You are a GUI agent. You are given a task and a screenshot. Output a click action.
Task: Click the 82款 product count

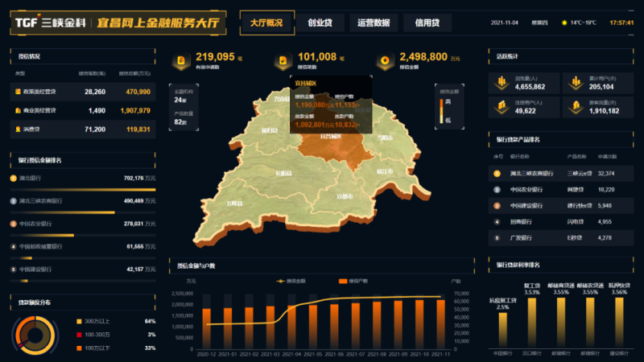tap(180, 122)
